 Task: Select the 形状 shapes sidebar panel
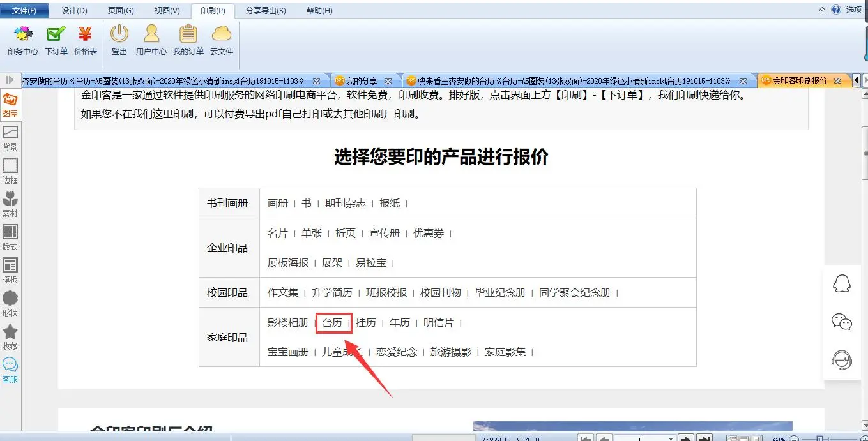(10, 304)
